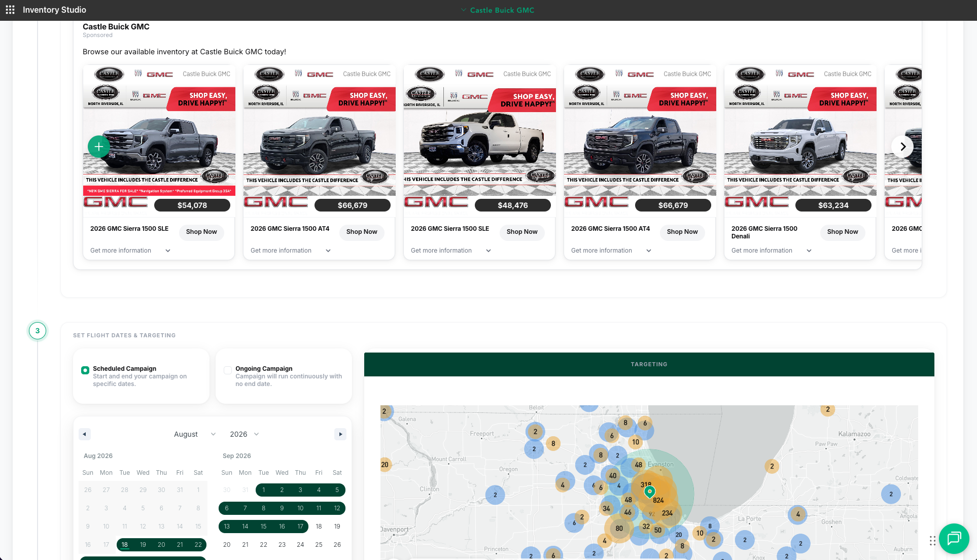Click the 48 cluster near Evanston
The image size is (977, 560).
click(x=638, y=465)
